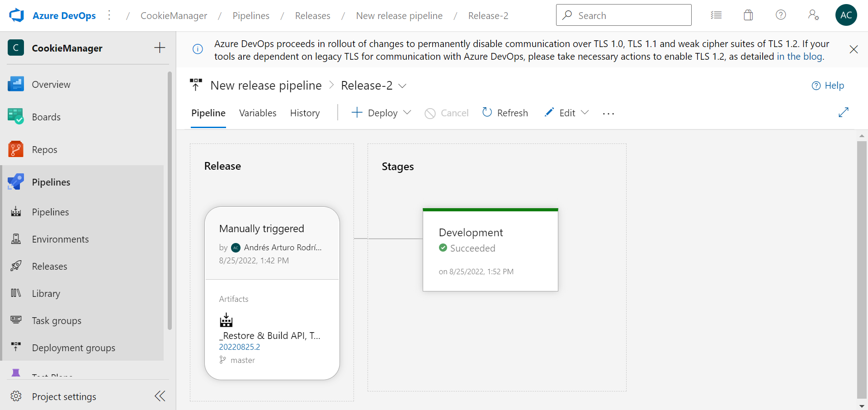Focus the Search input field
The height and width of the screenshot is (410, 868).
click(x=623, y=15)
